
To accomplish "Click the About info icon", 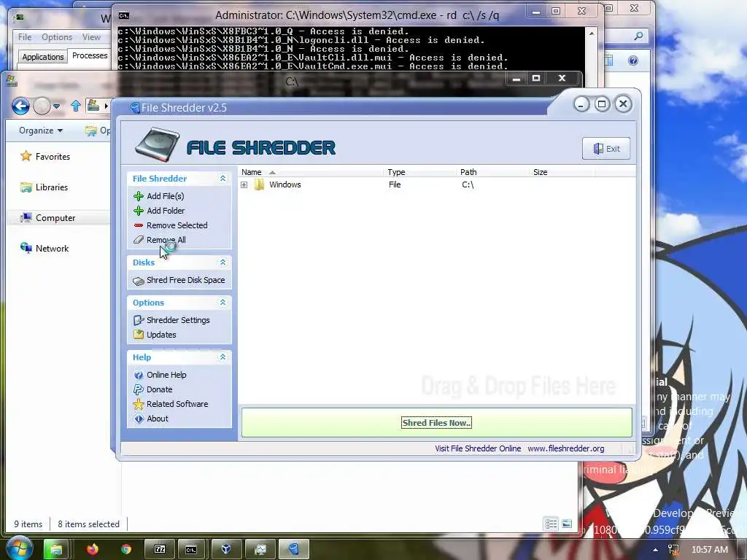I will coord(139,419).
